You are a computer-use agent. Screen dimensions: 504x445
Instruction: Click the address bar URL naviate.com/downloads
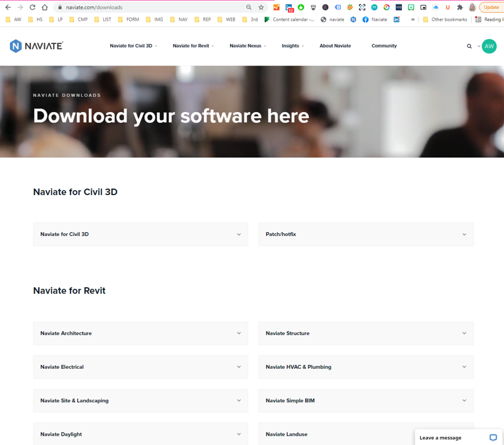click(x=94, y=7)
